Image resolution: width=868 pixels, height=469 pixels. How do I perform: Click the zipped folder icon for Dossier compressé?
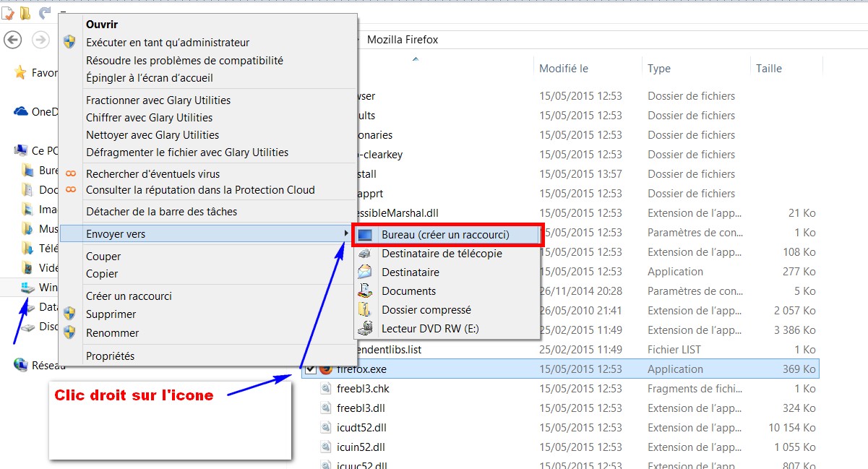click(366, 310)
